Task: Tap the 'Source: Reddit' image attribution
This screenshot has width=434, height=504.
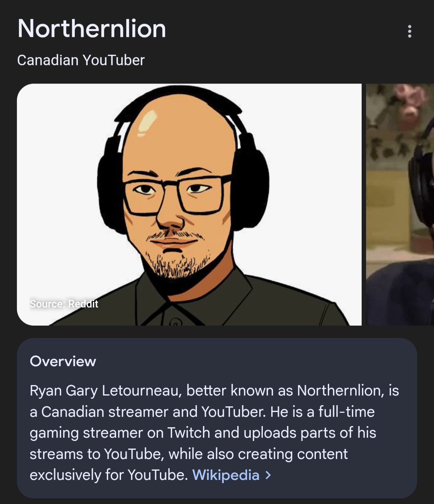Action: 64,304
